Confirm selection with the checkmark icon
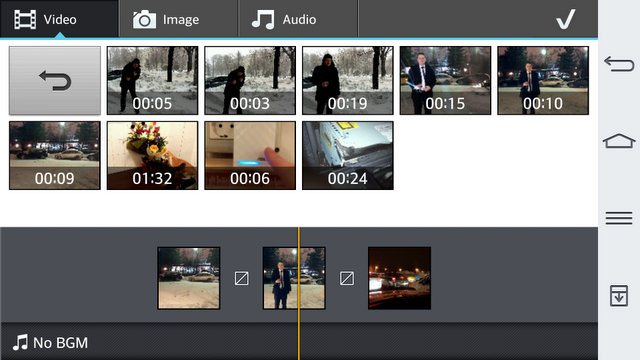 [566, 19]
